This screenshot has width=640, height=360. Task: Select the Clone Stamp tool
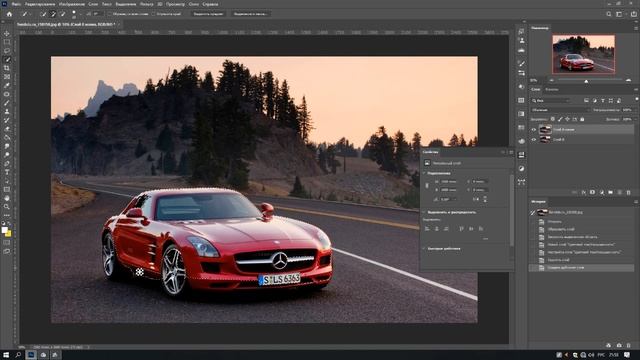(7, 111)
